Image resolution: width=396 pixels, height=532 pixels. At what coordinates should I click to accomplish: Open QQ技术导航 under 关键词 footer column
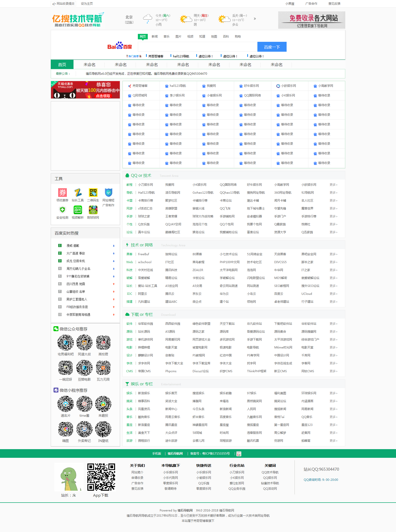(270, 472)
